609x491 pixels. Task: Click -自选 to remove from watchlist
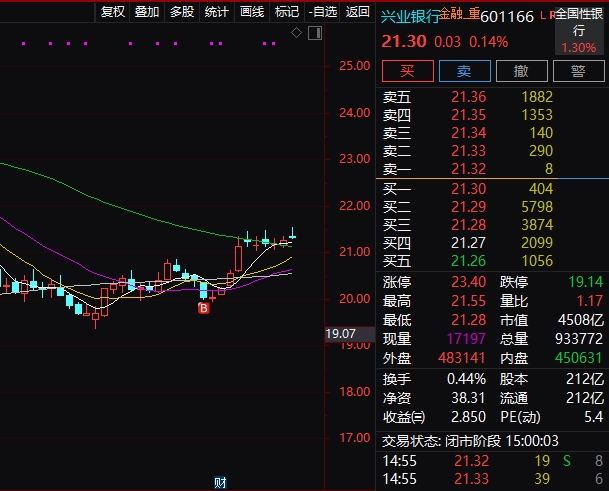tap(322, 12)
